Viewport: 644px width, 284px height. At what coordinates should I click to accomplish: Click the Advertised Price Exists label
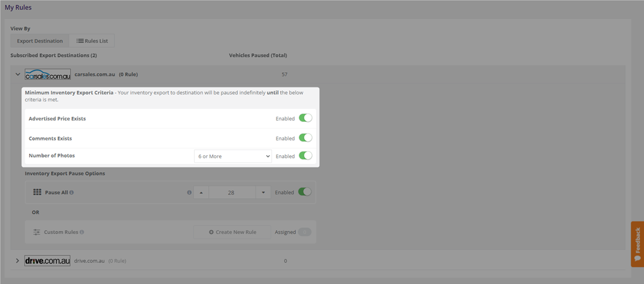click(57, 118)
